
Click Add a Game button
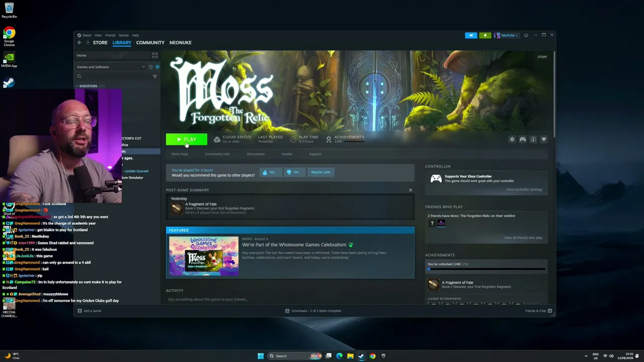(90, 311)
